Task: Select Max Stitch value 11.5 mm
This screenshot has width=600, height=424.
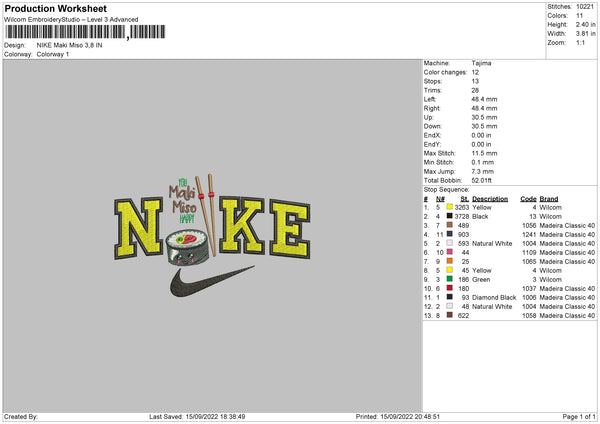Action: pos(484,153)
